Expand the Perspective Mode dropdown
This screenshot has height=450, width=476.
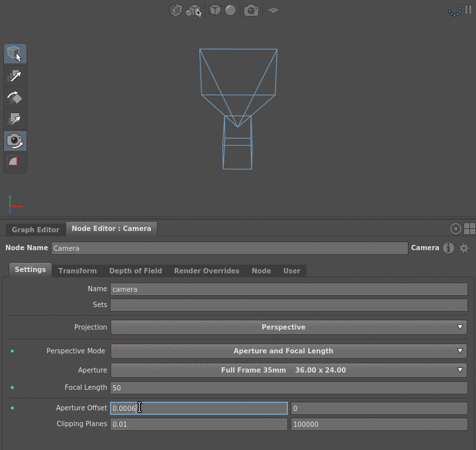[289, 351]
